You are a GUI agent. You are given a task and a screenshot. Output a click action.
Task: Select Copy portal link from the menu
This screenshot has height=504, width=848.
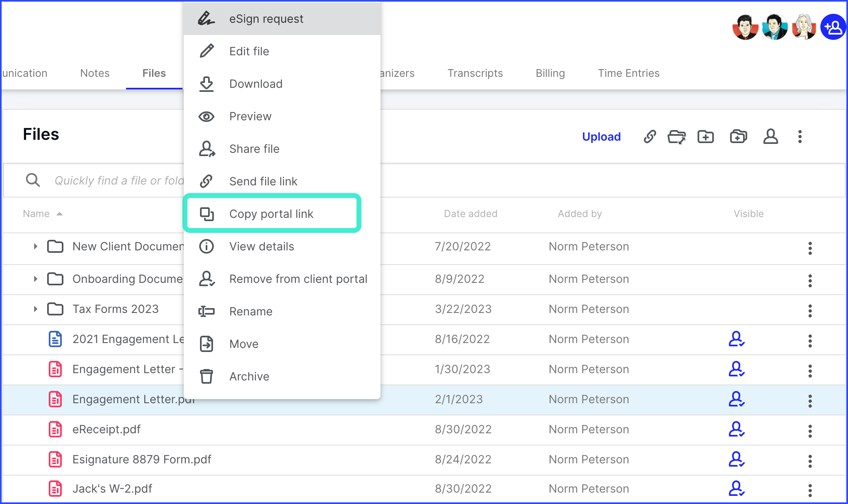point(272,214)
